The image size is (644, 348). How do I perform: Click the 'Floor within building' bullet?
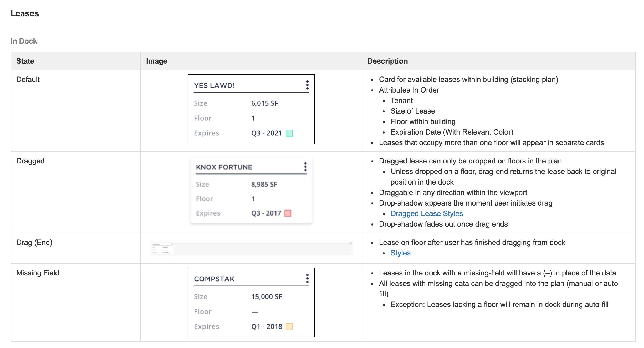(x=423, y=121)
